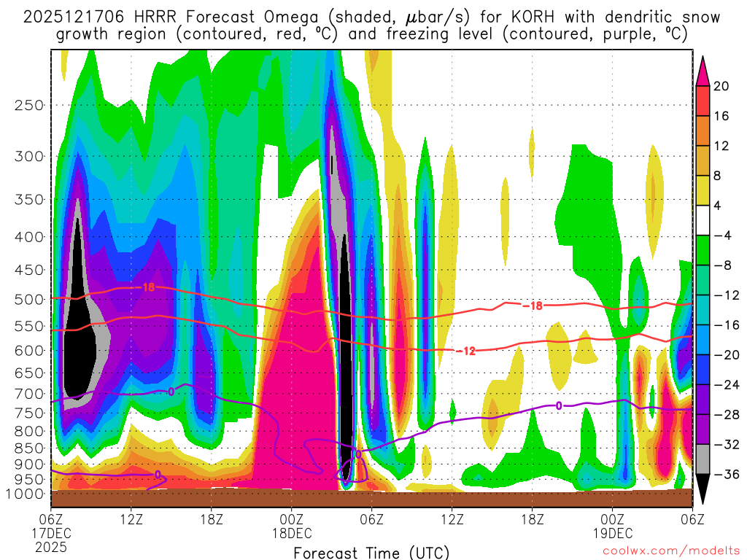The width and height of the screenshot is (747, 560).
Task: Click the 750 pressure level label
Action: click(28, 413)
